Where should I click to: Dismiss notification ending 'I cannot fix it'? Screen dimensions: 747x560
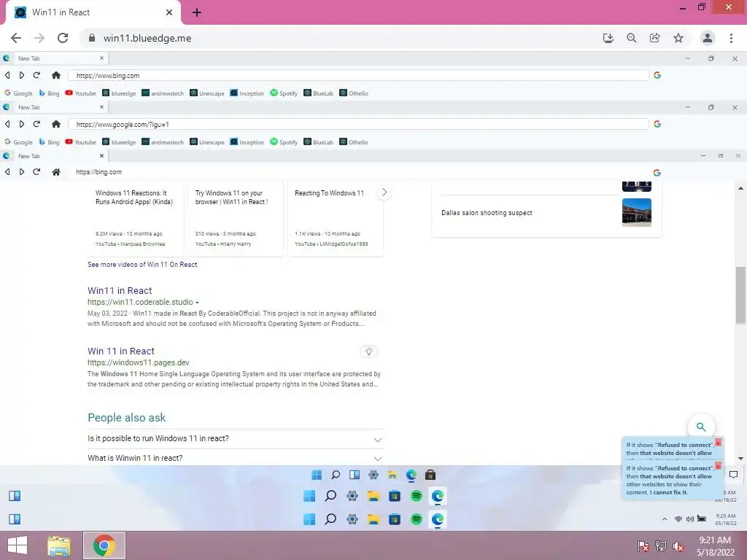pos(718,466)
